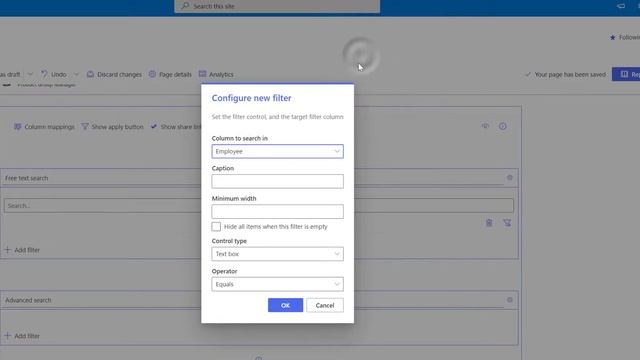Screen dimensions: 640x360
Task: Click Add filter under Advanced search
Action: pyautogui.click(x=22, y=336)
